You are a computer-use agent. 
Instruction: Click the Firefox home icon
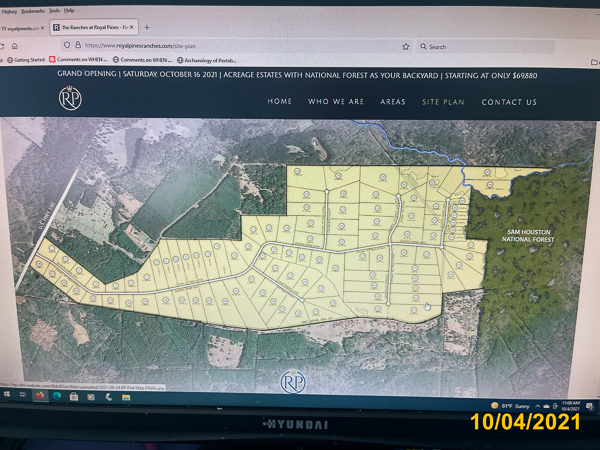click(x=15, y=46)
